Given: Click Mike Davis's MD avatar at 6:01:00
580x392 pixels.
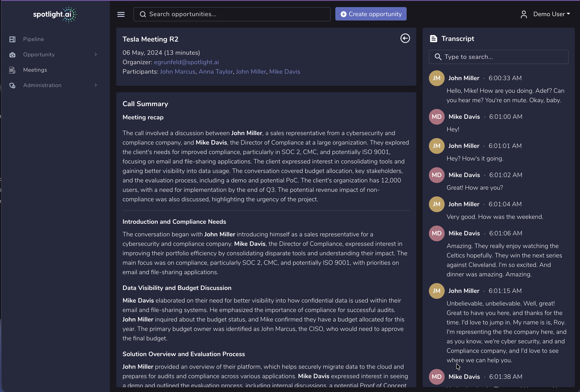Looking at the screenshot, I should tap(436, 117).
